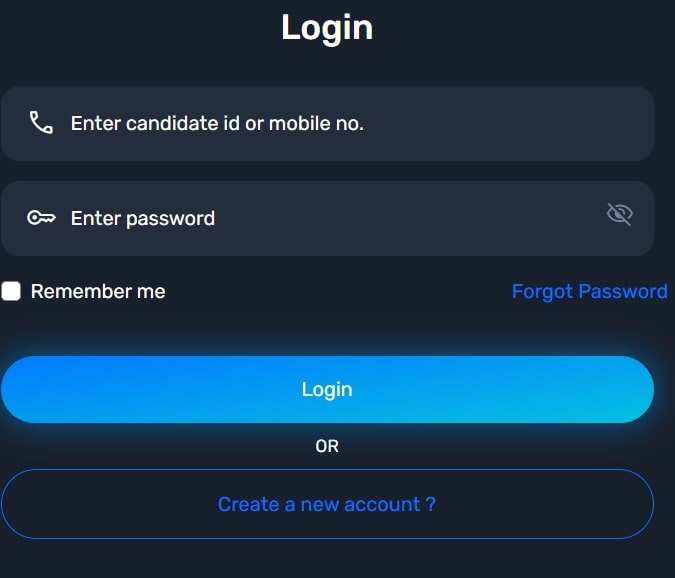
Task: Toggle password visibility eye icon
Action: [x=619, y=214]
